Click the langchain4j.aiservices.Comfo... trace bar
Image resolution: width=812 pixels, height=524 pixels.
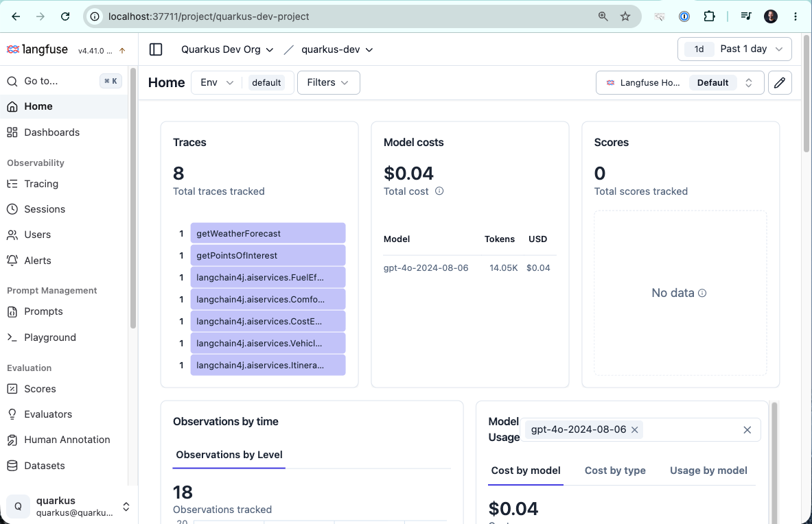point(268,300)
